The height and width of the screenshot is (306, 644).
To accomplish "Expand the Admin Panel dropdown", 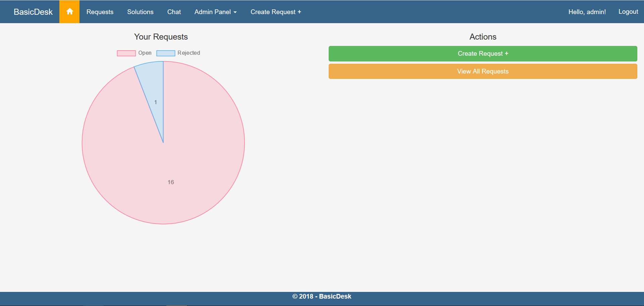I will click(216, 12).
